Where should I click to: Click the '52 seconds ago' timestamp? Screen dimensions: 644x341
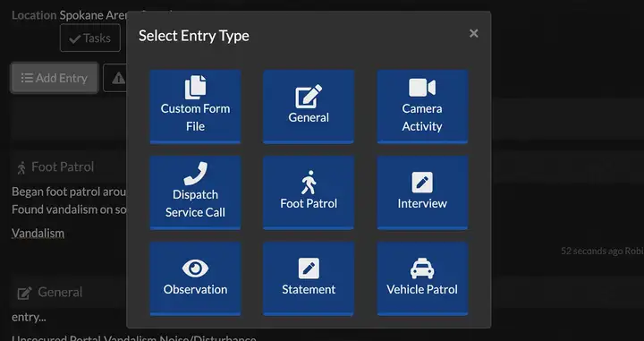click(x=592, y=251)
